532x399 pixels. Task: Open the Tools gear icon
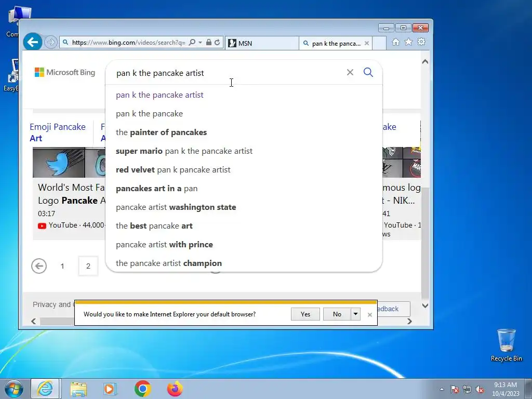[421, 42]
